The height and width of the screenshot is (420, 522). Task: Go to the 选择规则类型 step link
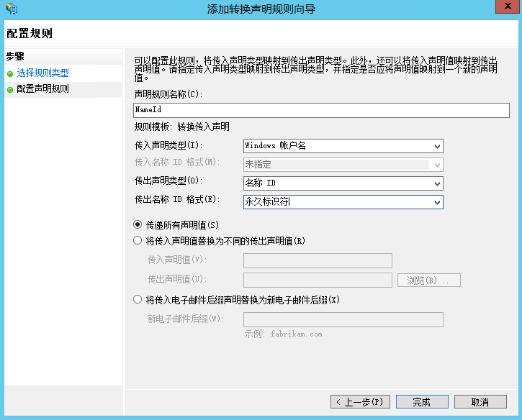pos(42,73)
